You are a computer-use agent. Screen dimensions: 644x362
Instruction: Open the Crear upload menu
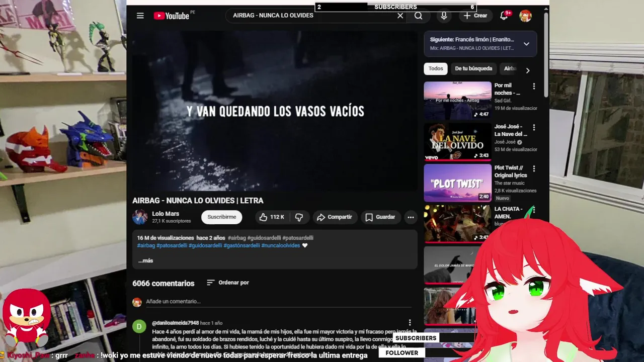pos(475,16)
